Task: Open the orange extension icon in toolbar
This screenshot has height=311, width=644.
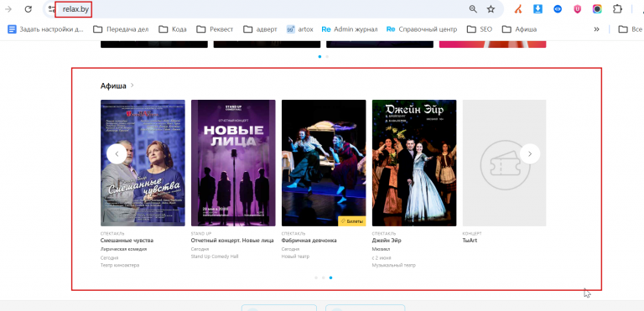Action: click(518, 9)
